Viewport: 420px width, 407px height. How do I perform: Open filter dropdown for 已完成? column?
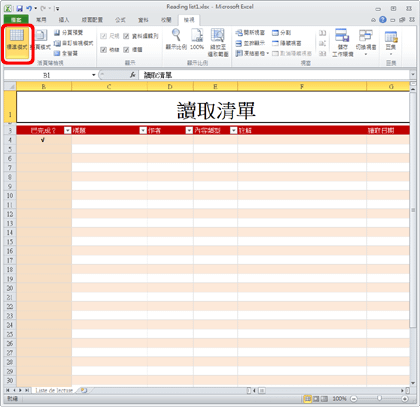pyautogui.click(x=68, y=130)
